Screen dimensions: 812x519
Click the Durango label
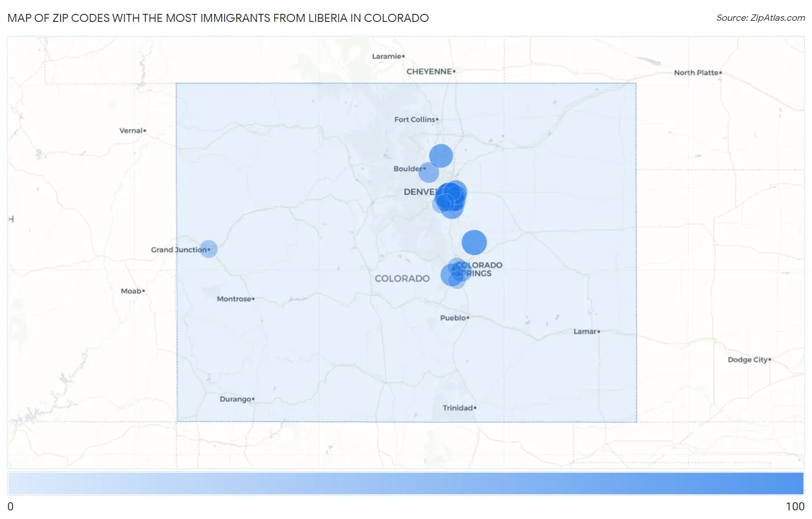pyautogui.click(x=237, y=399)
